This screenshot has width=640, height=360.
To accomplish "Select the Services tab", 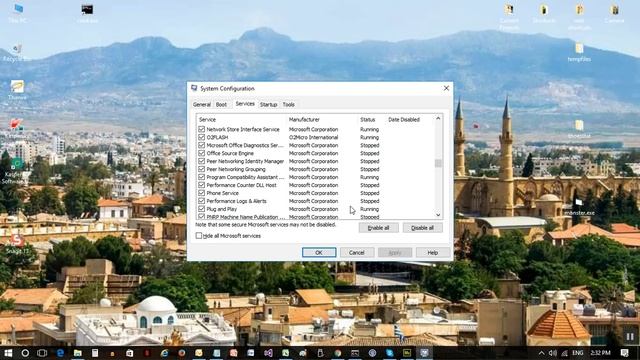I will point(245,104).
